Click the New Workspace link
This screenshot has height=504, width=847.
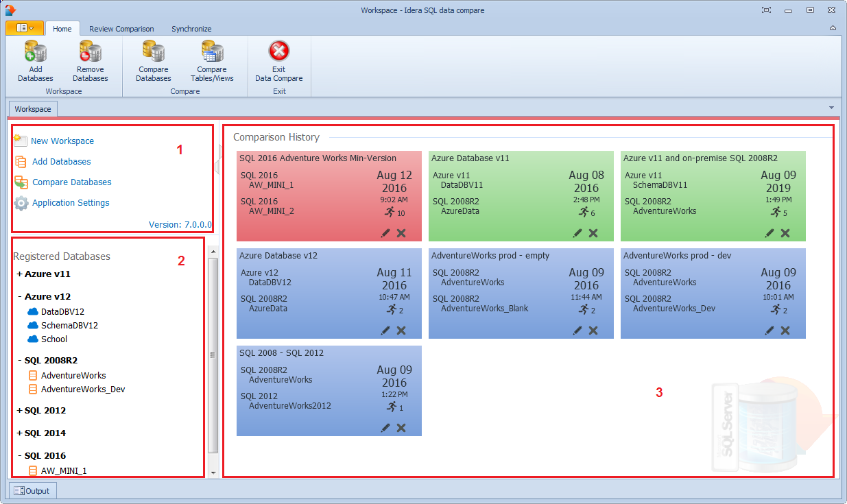[x=62, y=141]
